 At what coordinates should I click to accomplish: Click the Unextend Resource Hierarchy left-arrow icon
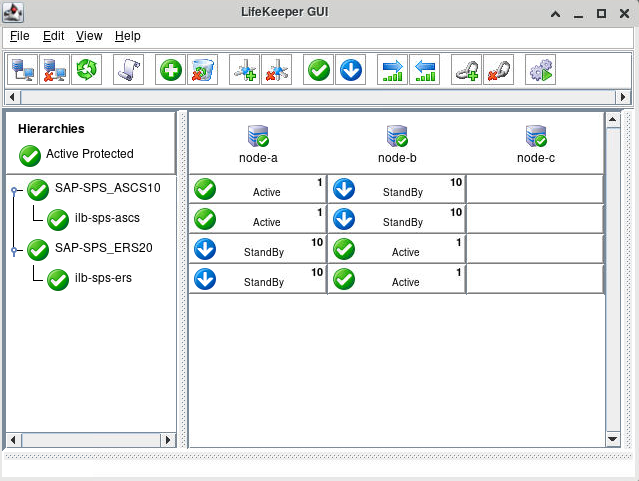coord(425,70)
